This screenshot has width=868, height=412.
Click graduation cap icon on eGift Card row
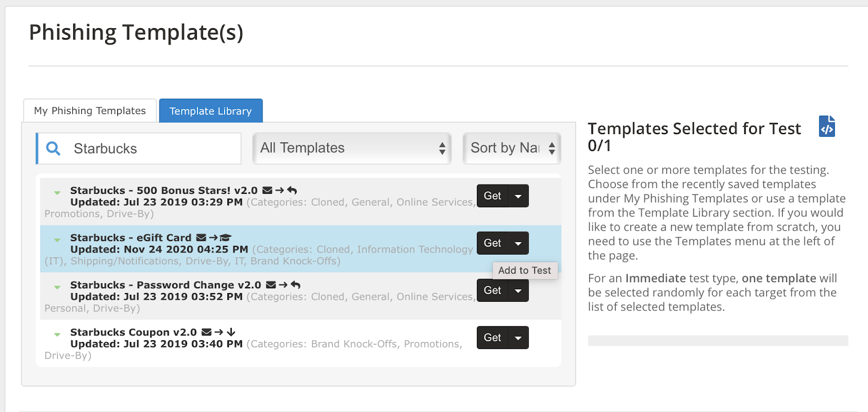(226, 238)
